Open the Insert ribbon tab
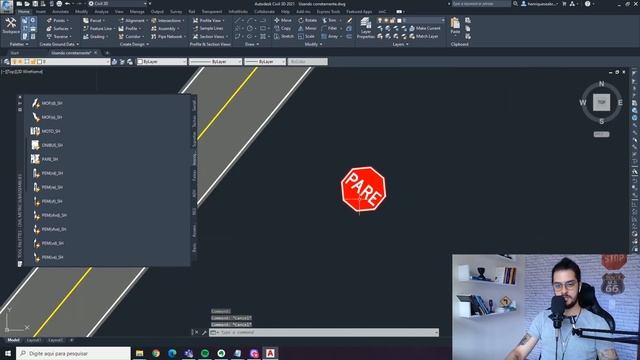 pos(41,12)
